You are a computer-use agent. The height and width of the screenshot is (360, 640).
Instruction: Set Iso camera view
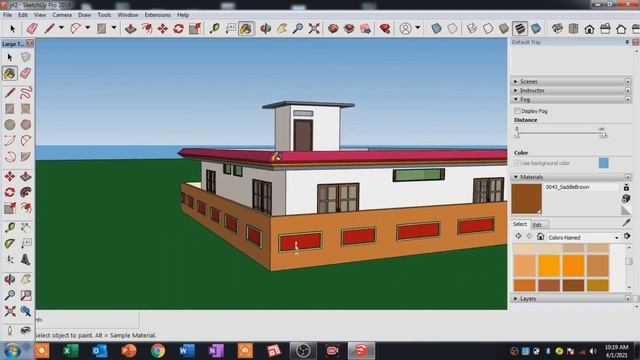tap(557, 29)
